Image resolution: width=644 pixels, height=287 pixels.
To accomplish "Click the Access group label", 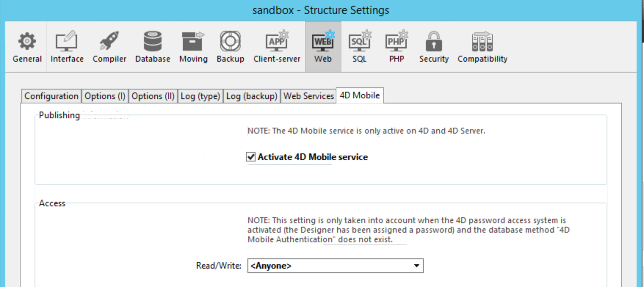I will pos(52,203).
